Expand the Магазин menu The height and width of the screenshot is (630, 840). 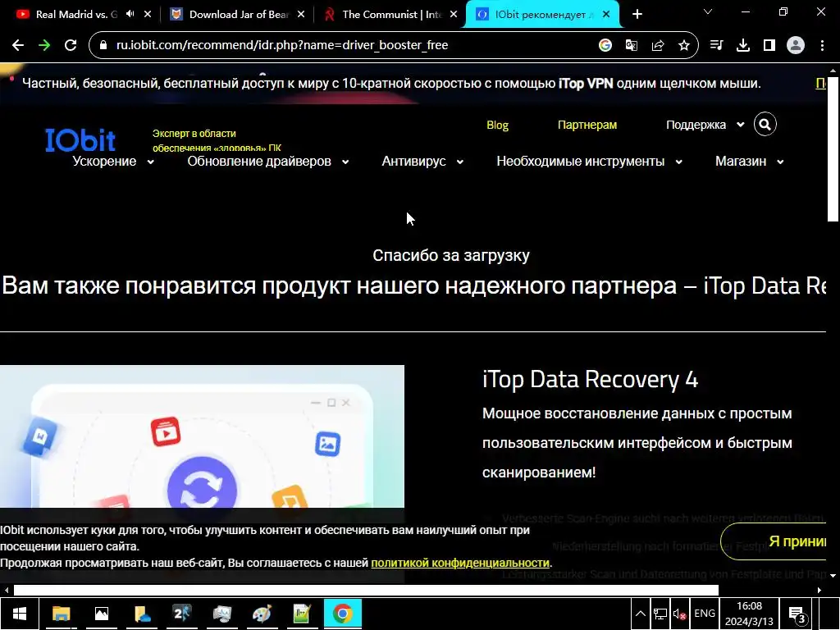pyautogui.click(x=750, y=162)
